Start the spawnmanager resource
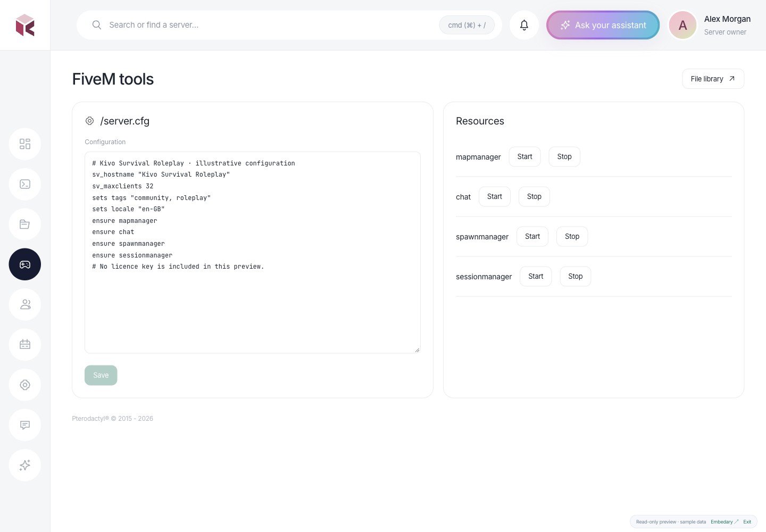 [532, 236]
